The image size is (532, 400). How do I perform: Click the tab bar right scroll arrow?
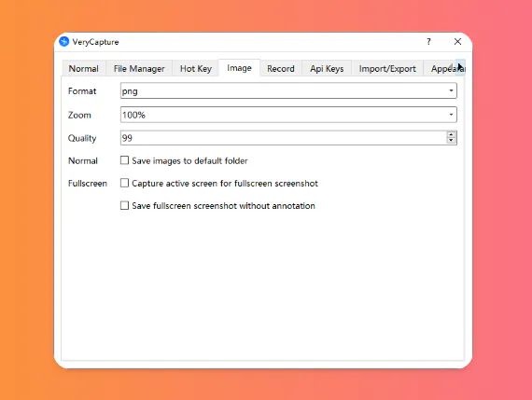(x=460, y=67)
